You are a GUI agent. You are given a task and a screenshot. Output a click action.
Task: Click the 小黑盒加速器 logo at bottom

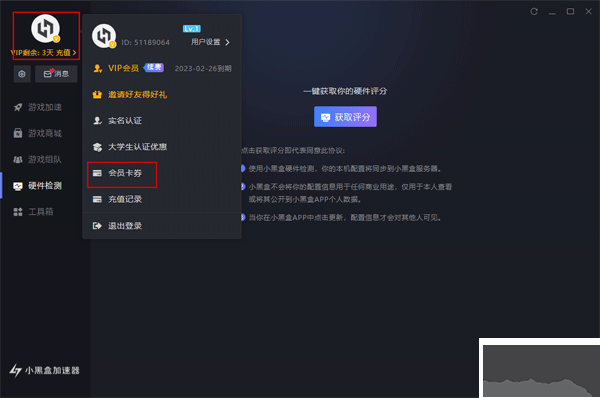[x=45, y=370]
